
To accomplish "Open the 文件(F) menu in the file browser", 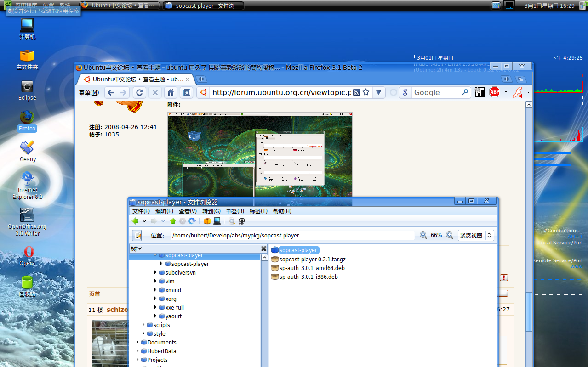I will (141, 211).
